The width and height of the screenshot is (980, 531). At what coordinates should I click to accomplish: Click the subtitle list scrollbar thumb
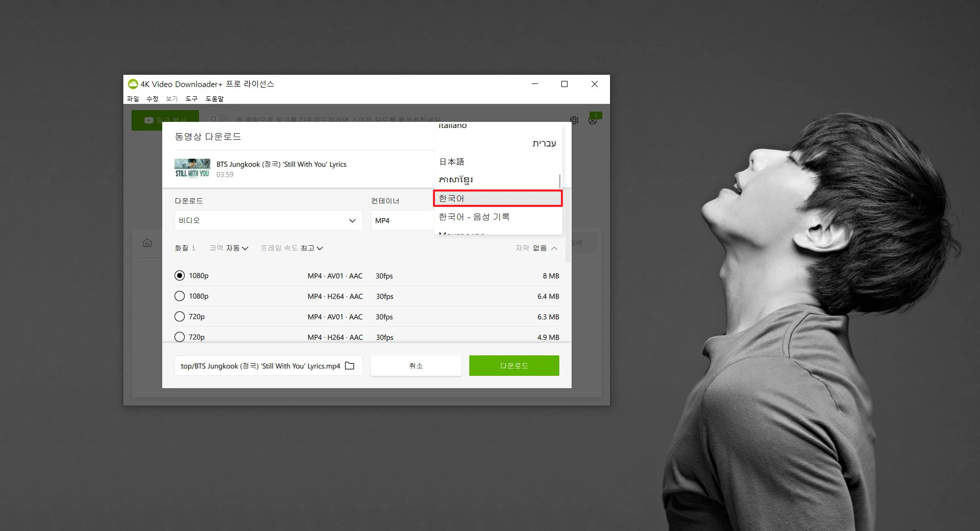pyautogui.click(x=560, y=181)
